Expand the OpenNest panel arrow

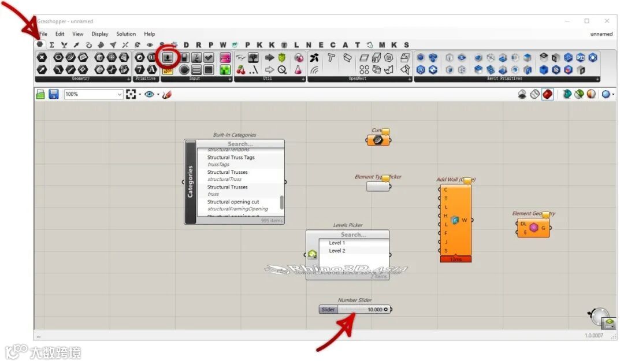point(410,79)
